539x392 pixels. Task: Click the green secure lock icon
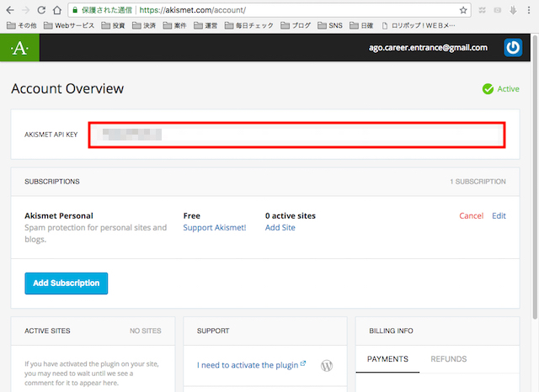76,10
